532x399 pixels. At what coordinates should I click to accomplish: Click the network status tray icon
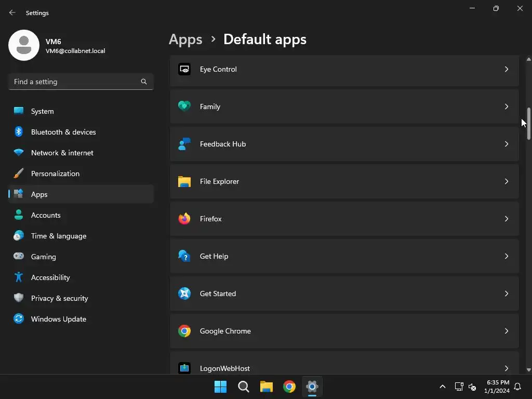click(x=459, y=387)
